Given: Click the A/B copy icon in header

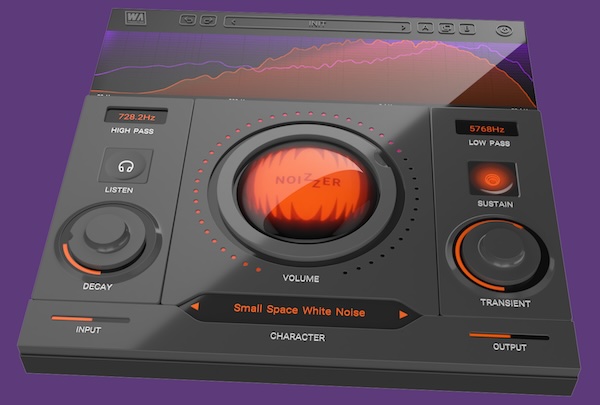Looking at the screenshot, I should click(x=446, y=28).
